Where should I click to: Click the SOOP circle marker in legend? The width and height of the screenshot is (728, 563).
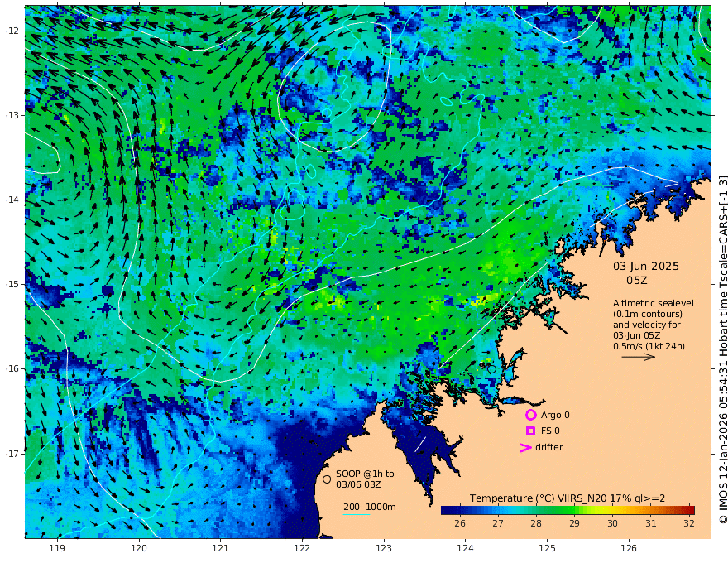pyautogui.click(x=327, y=479)
